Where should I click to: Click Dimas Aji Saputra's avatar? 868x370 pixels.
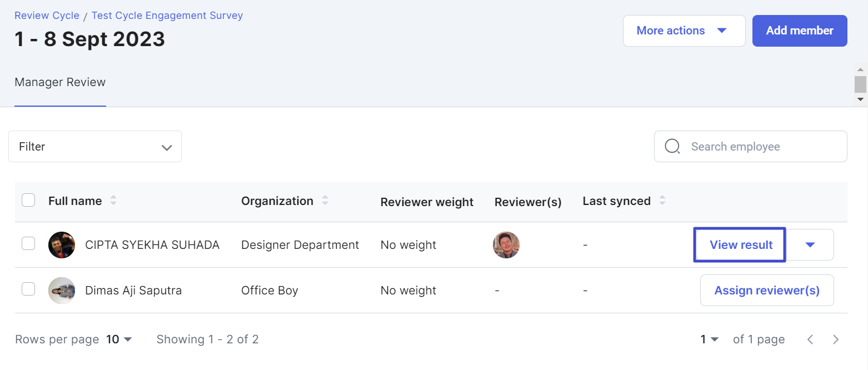pos(62,291)
